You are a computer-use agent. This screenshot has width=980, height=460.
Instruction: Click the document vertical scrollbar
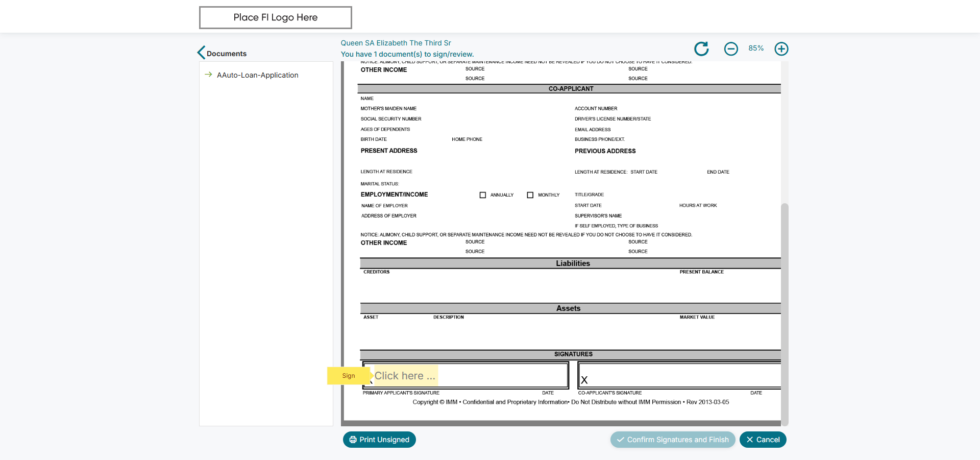point(785,314)
